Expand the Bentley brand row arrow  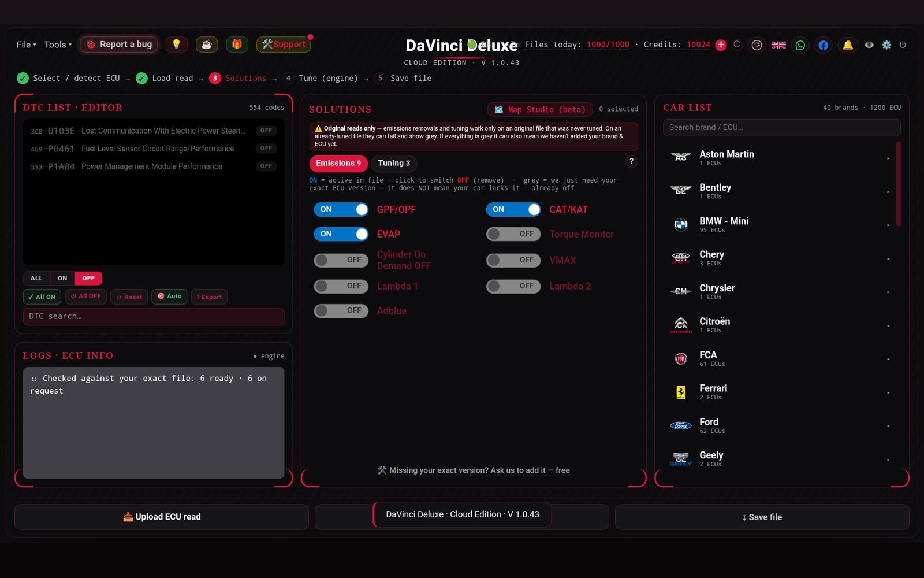(888, 192)
